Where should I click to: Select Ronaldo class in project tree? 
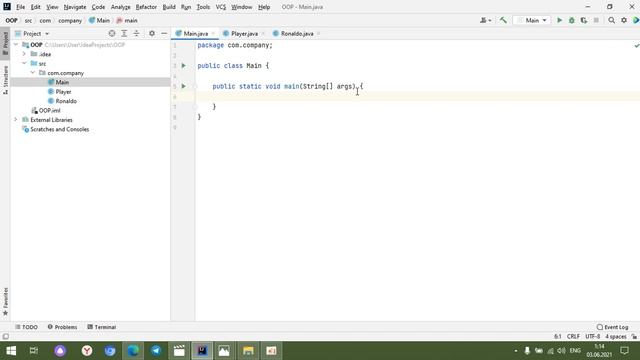tap(66, 101)
